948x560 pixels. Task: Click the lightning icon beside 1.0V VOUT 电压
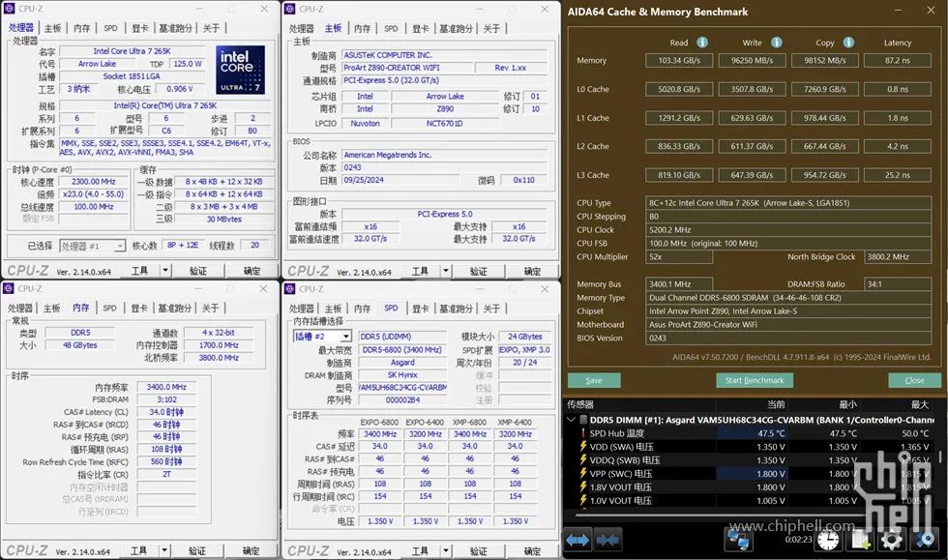(583, 500)
